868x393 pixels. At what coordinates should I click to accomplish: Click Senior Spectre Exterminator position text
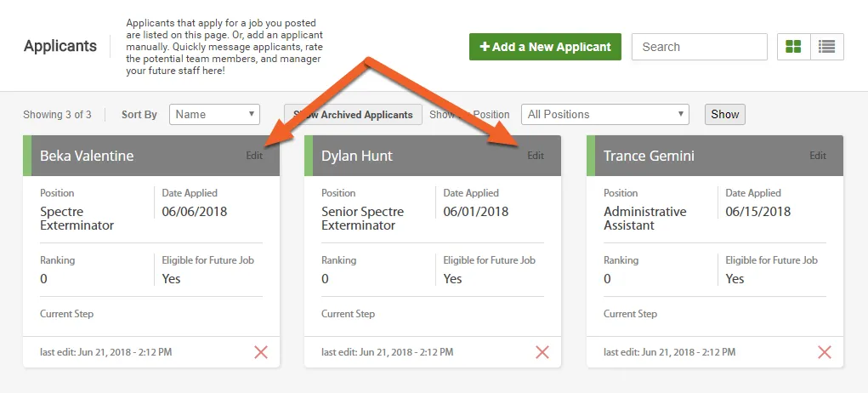(x=363, y=218)
